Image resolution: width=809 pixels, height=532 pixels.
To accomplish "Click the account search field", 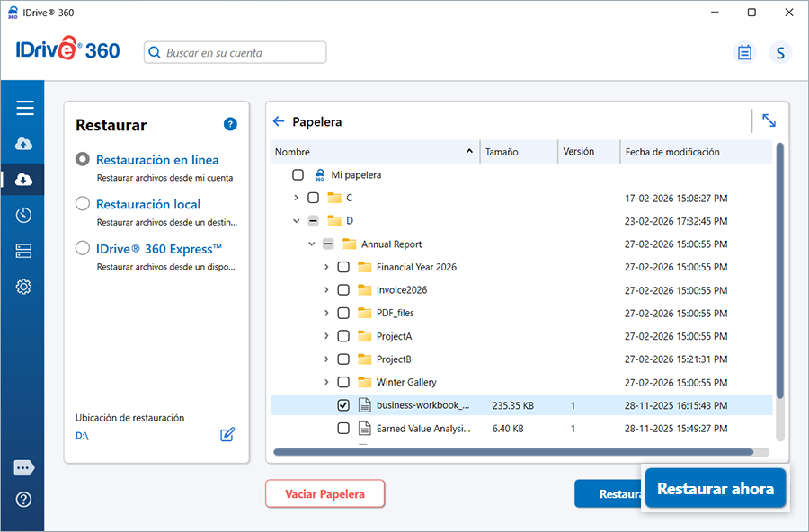I will coord(236,53).
